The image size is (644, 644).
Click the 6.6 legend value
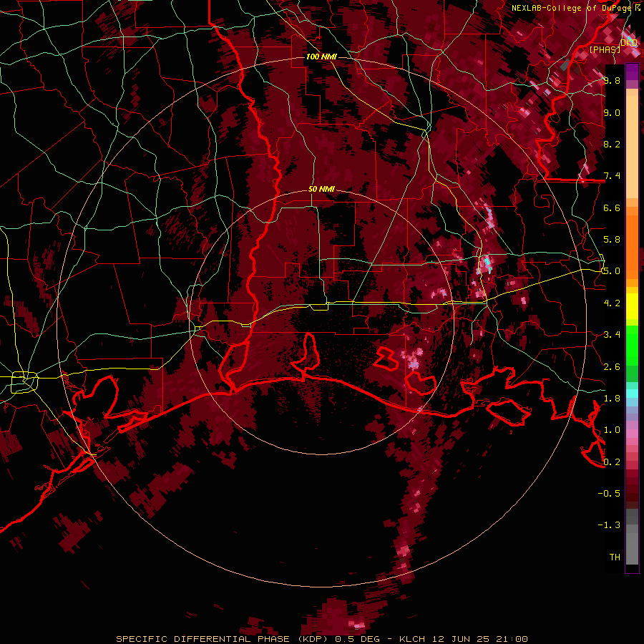pyautogui.click(x=612, y=208)
